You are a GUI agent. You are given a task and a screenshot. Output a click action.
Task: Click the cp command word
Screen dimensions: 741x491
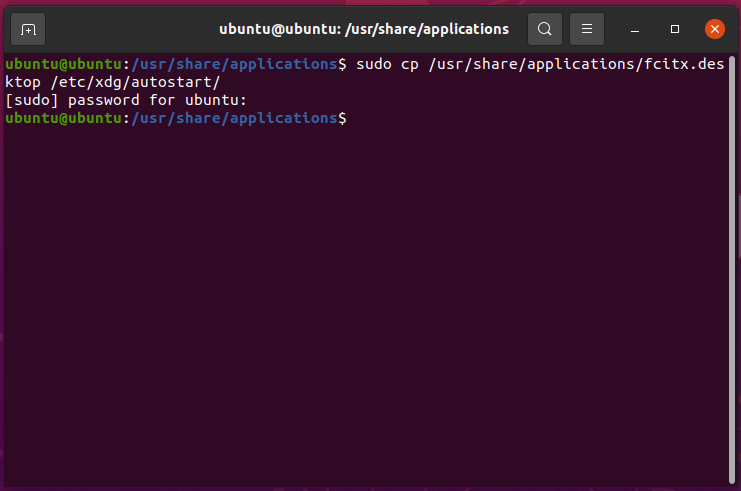(x=410, y=65)
